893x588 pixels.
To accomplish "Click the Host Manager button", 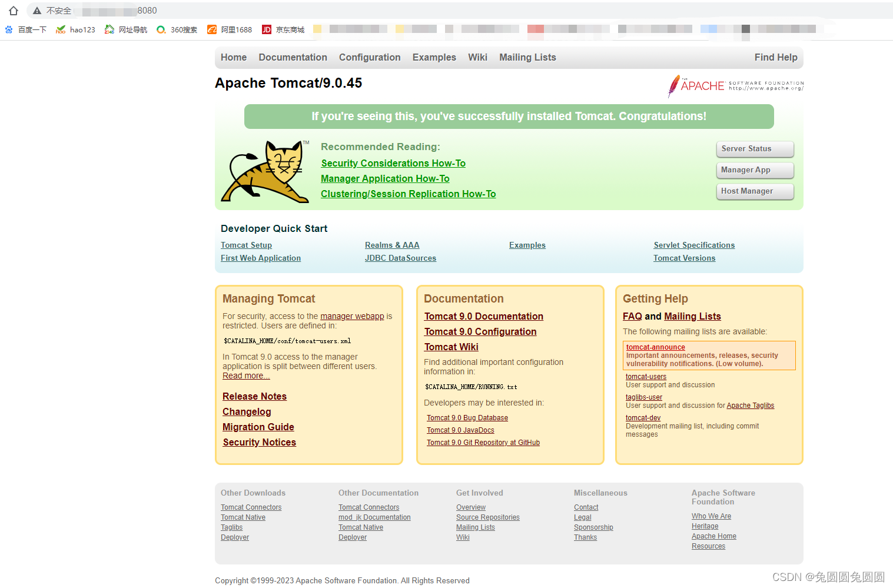I will pyautogui.click(x=755, y=191).
